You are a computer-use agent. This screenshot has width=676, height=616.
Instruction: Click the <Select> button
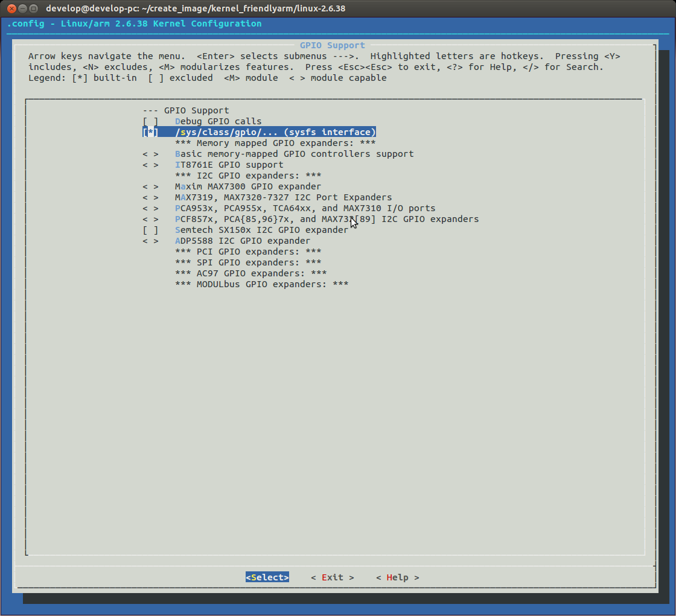point(267,577)
